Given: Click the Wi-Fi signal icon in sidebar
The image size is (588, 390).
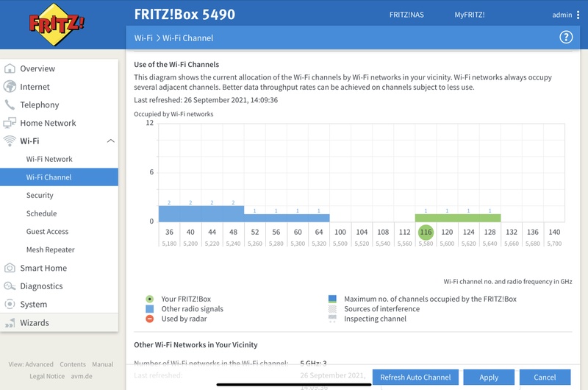Looking at the screenshot, I should pos(10,141).
